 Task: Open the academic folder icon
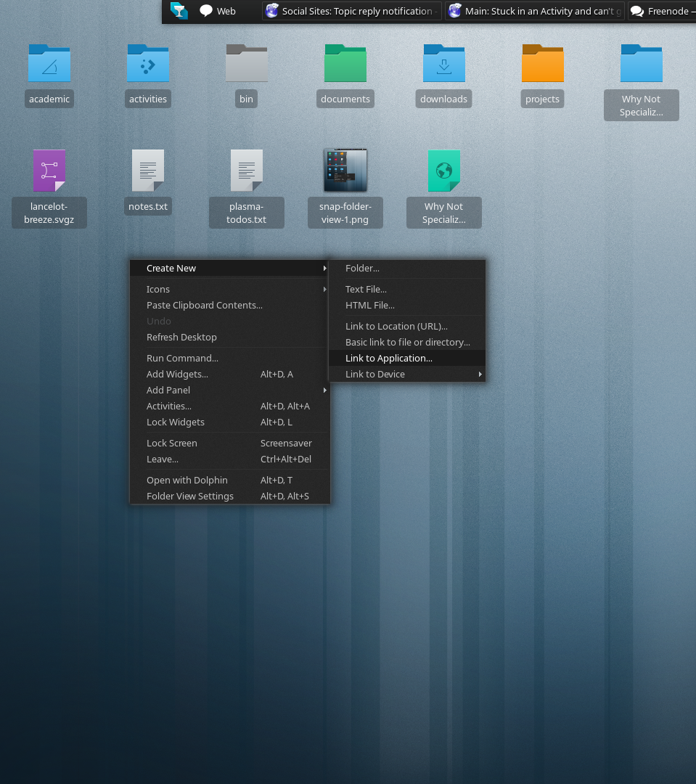[x=49, y=64]
